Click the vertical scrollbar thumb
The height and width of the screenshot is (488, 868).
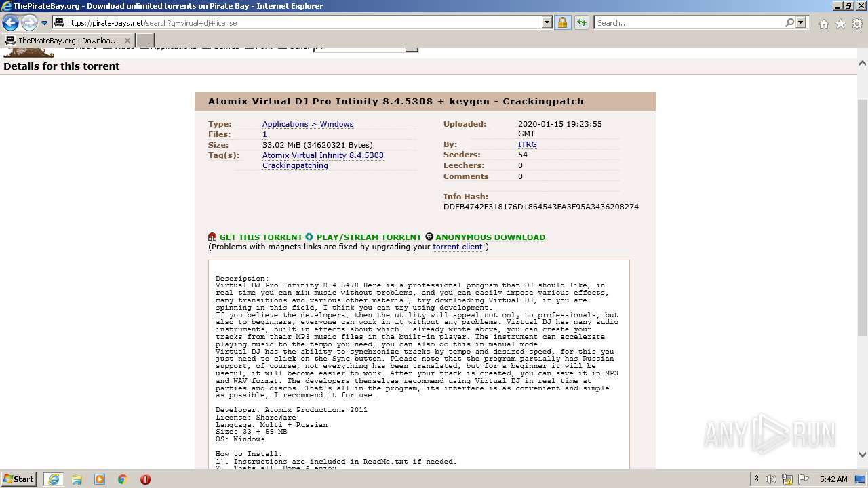[x=863, y=217]
